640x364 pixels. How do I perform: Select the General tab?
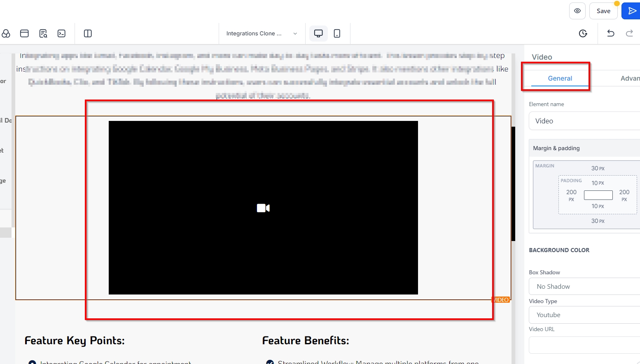click(x=560, y=79)
